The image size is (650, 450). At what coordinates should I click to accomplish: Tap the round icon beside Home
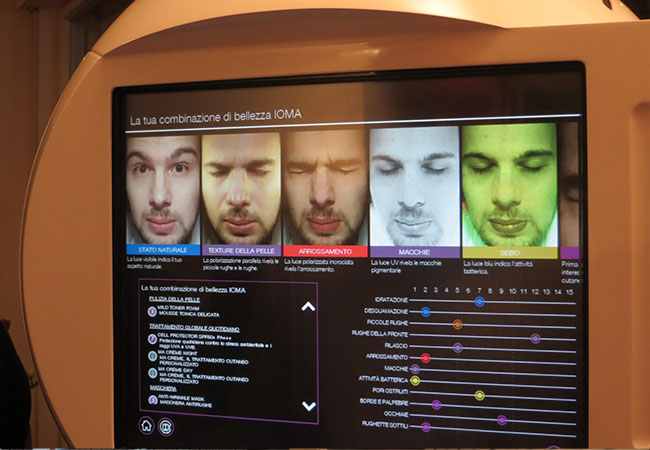166,427
